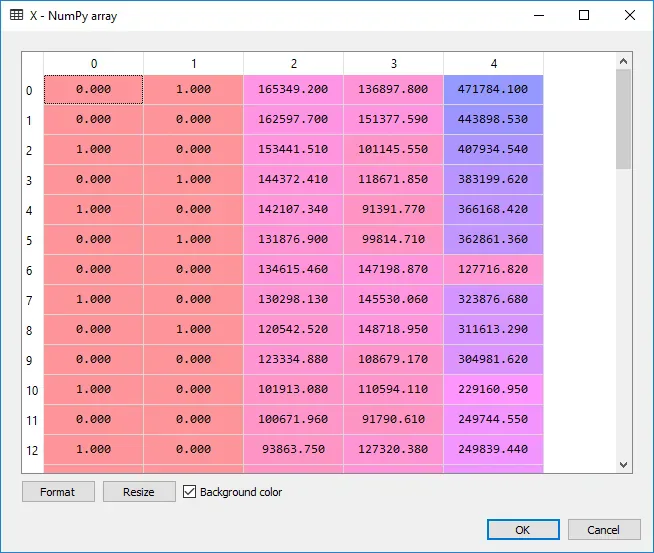Select row header 3
654x553 pixels.
point(33,180)
